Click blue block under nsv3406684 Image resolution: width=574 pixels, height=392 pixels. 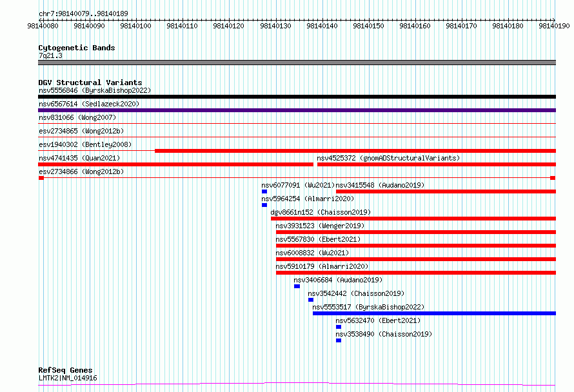tap(297, 286)
